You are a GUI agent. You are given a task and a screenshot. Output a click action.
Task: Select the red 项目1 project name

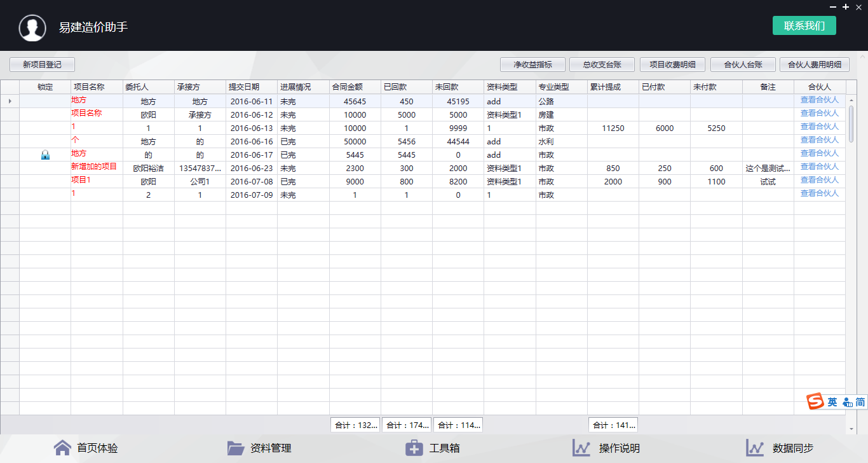coord(81,180)
